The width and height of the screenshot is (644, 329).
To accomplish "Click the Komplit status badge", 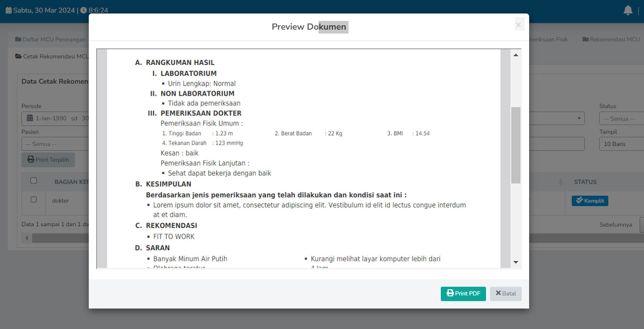I will 590,200.
